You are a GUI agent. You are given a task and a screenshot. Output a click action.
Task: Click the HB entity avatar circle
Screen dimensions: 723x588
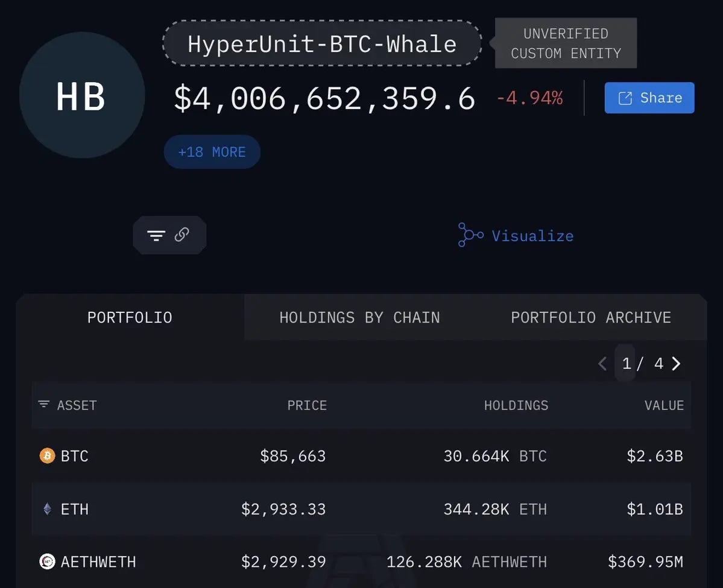[x=81, y=96]
